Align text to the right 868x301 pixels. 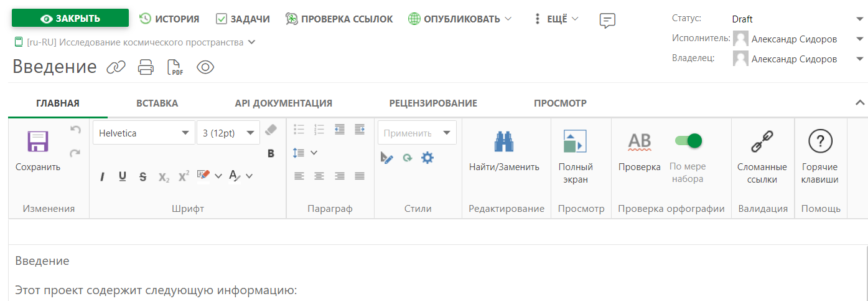click(x=339, y=176)
